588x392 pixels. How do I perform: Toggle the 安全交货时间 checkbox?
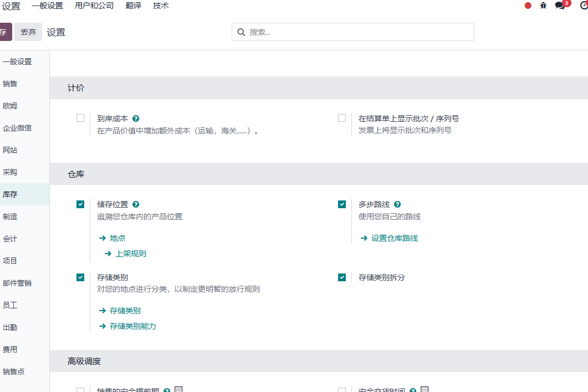click(x=342, y=390)
